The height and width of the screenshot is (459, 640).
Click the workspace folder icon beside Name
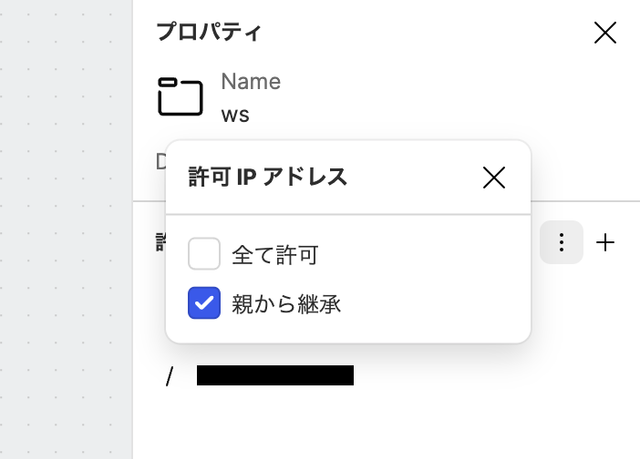point(180,96)
